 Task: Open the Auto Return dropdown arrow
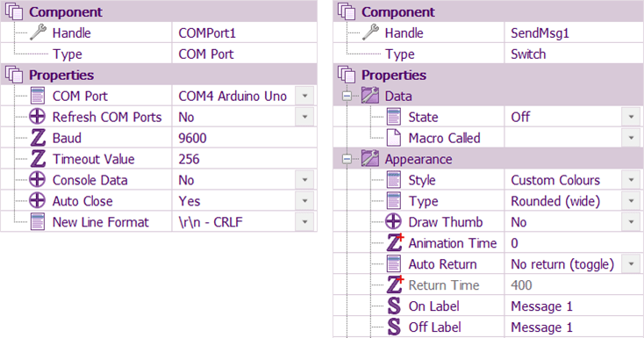631,263
